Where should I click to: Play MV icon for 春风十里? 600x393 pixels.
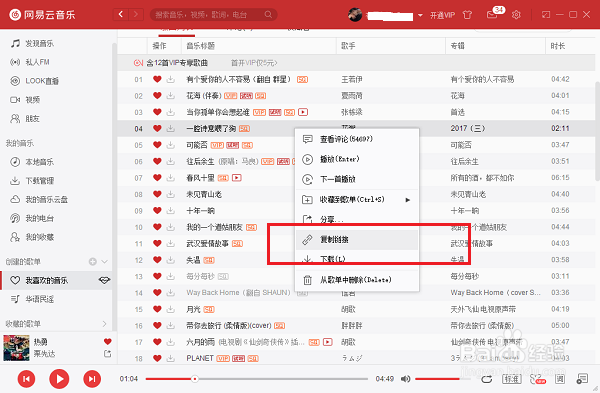237,178
